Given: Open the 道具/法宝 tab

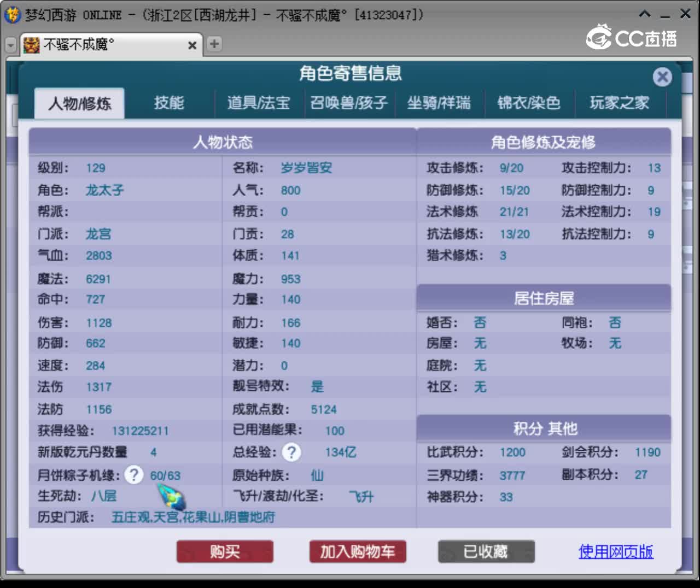Looking at the screenshot, I should coord(258,103).
